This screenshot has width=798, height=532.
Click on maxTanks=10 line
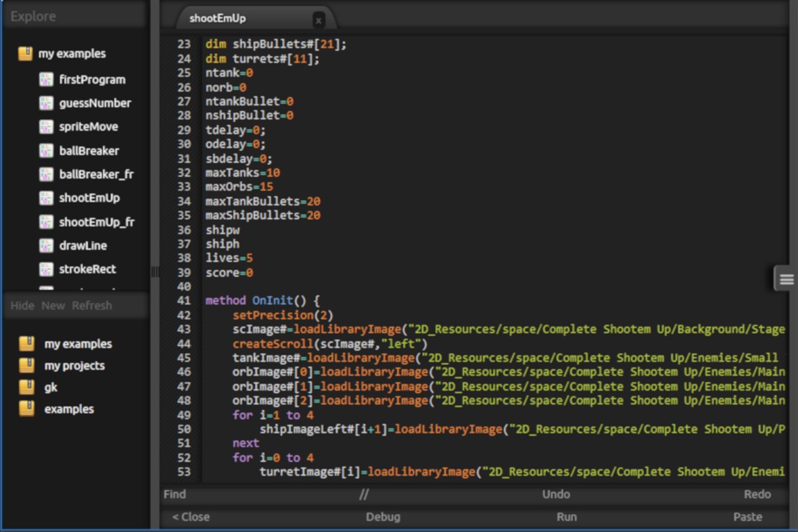243,173
